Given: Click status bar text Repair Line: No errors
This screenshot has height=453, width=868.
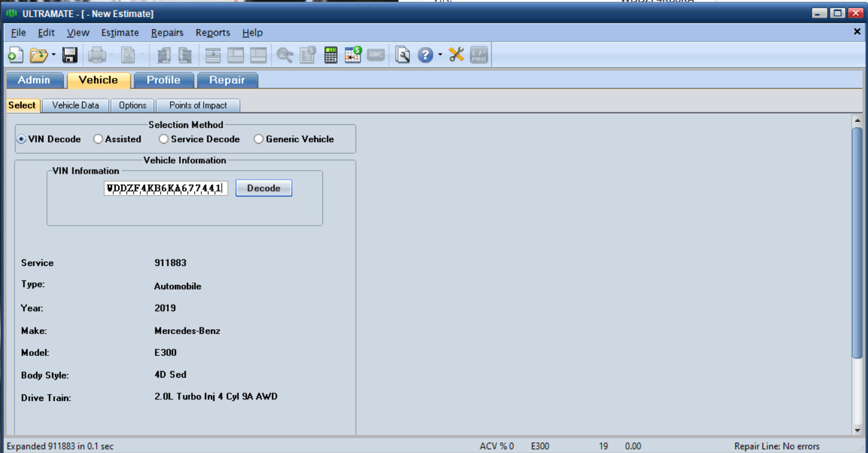Looking at the screenshot, I should click(777, 446).
